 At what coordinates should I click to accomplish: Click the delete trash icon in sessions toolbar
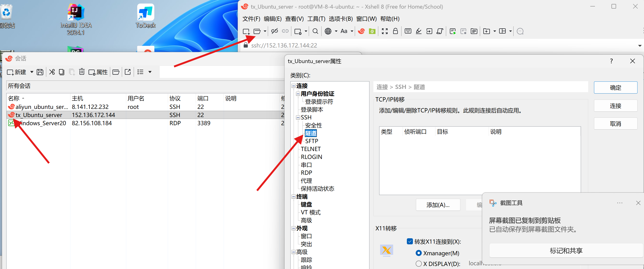pos(82,72)
